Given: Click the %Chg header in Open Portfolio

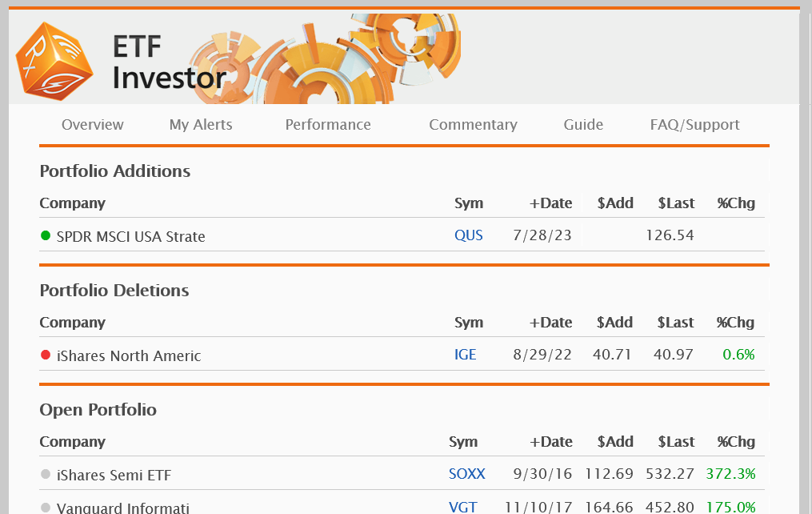Looking at the screenshot, I should pyautogui.click(x=736, y=441).
